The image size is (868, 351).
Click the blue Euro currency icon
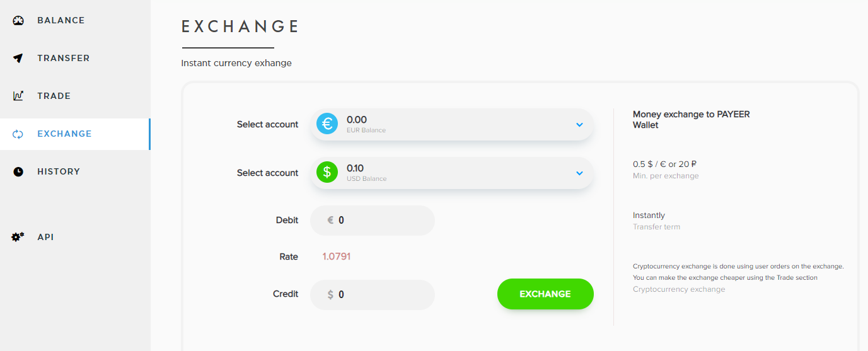(327, 124)
